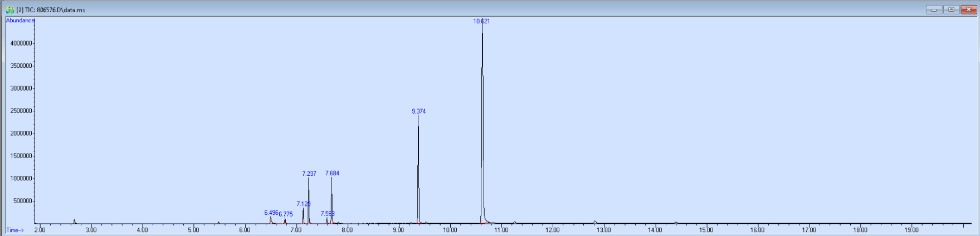
Task: Select the peak label 9.374
Action: 418,111
